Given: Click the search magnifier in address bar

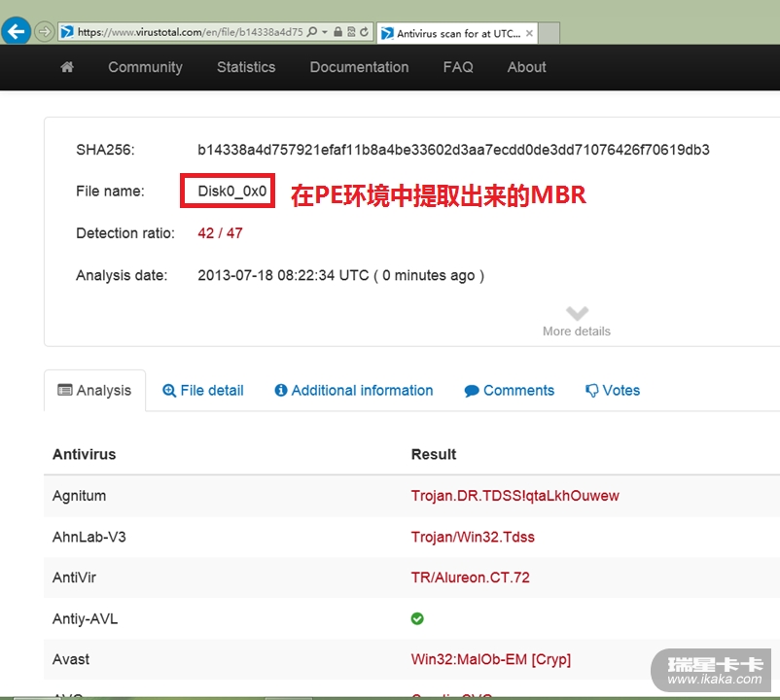Looking at the screenshot, I should pos(312,32).
